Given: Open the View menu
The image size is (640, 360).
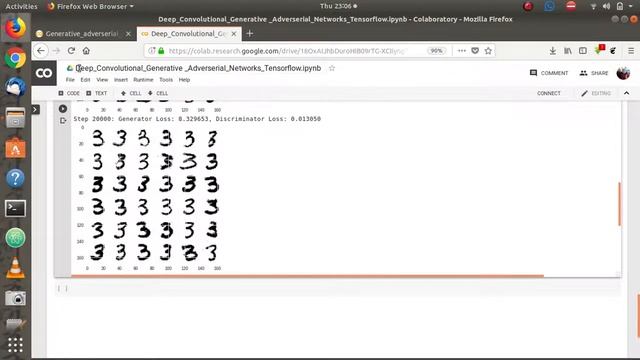Looking at the screenshot, I should [102, 80].
